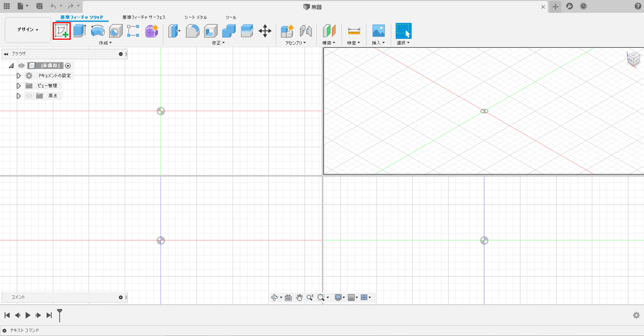Switch to 基準フィーチャ サーフェス tab
The image size is (644, 336).
tap(144, 18)
